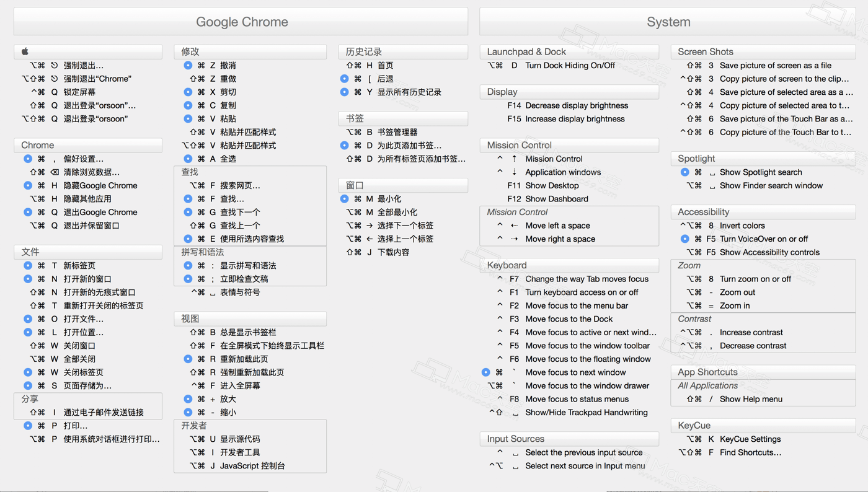Select the Google Chrome title header
868x492 pixels.
pyautogui.click(x=241, y=22)
